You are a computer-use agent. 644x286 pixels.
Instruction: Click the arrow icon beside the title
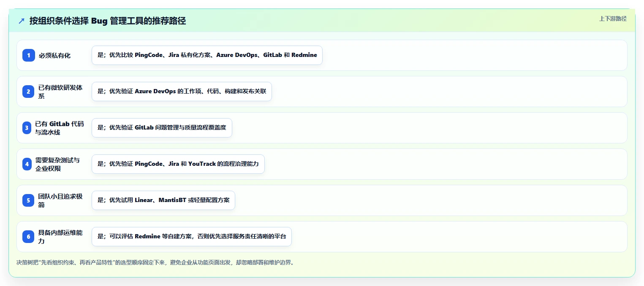[x=22, y=21]
